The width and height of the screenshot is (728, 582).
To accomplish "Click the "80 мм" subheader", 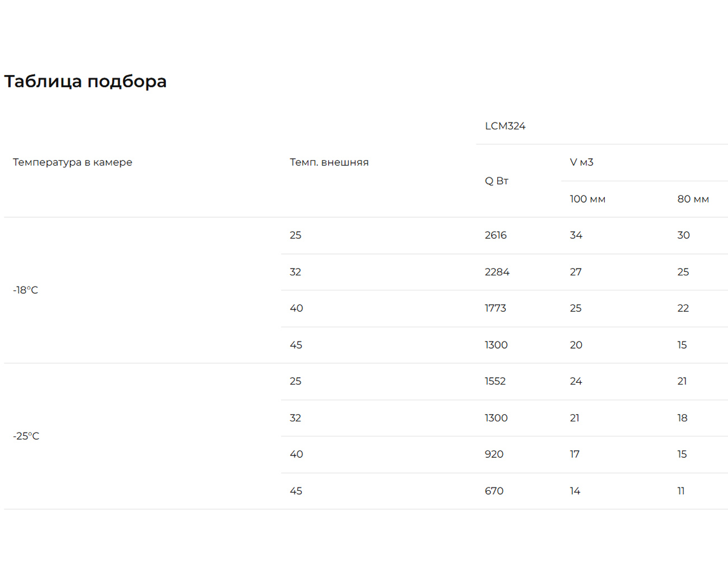I will (x=693, y=199).
